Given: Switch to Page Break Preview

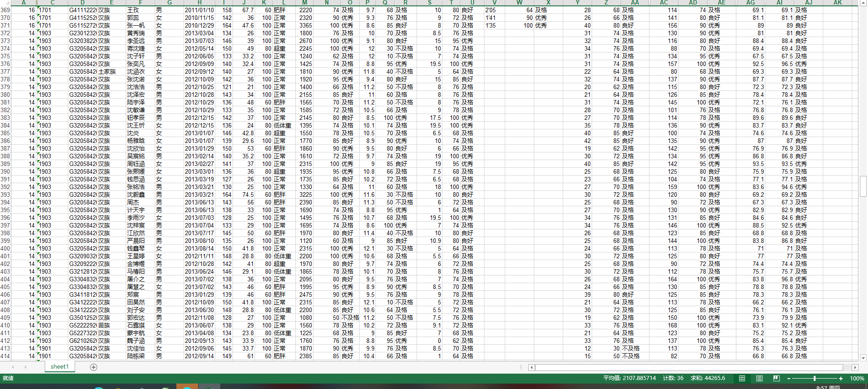Looking at the screenshot, I should [777, 378].
